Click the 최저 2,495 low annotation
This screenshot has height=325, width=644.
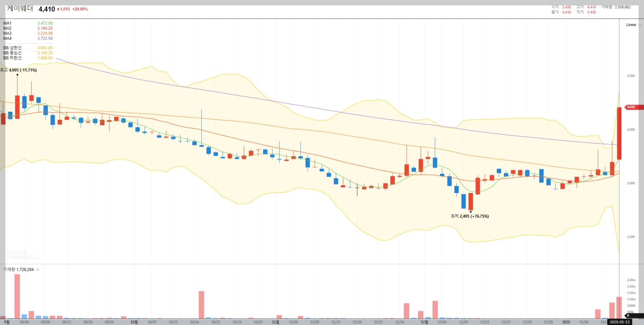coord(470,216)
